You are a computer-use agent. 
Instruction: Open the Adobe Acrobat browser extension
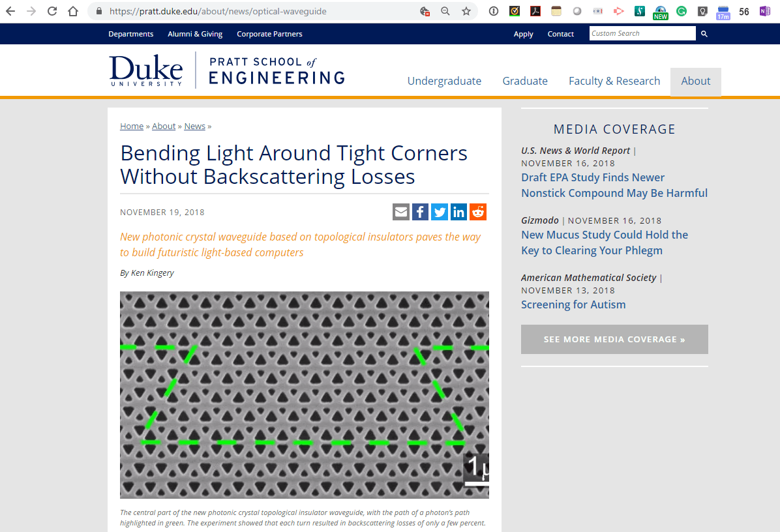pyautogui.click(x=535, y=11)
